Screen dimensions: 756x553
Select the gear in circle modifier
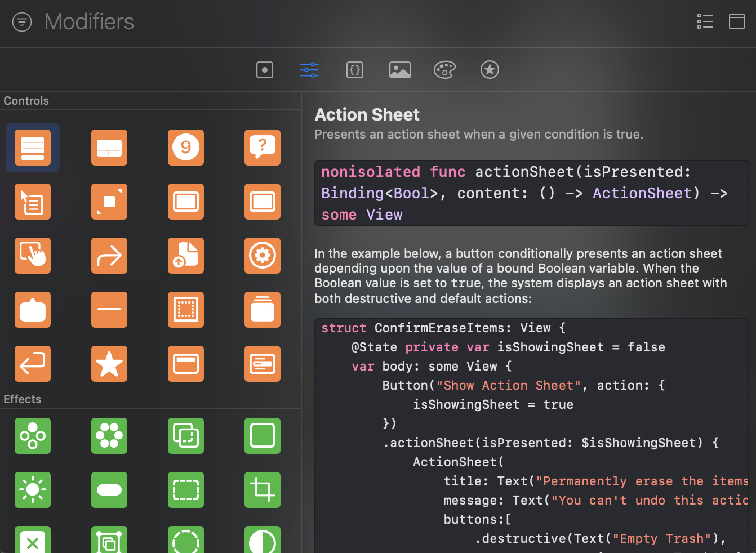pos(263,256)
